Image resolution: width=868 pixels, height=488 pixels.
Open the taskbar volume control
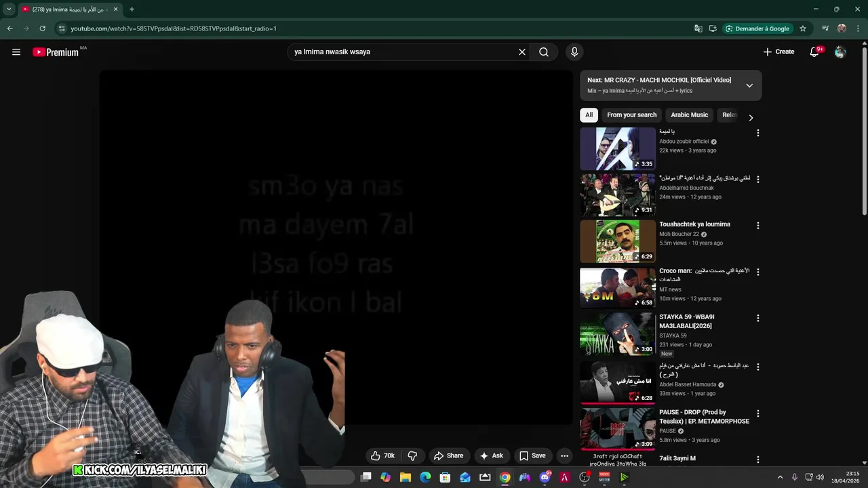(x=820, y=477)
